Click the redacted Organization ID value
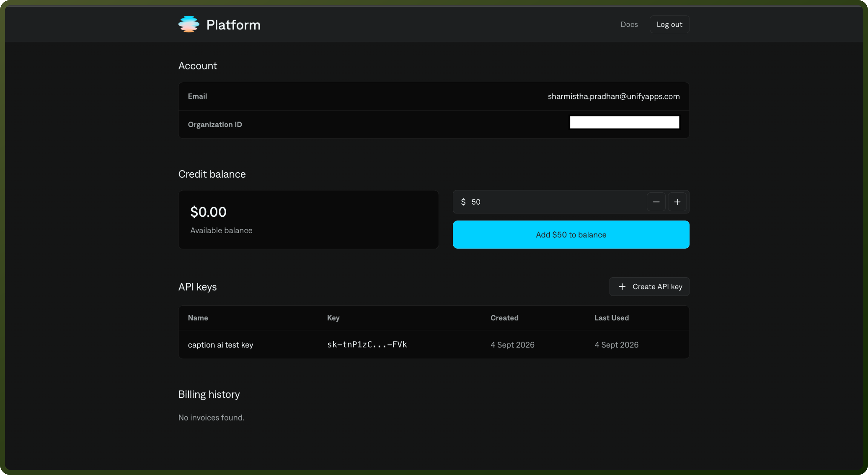Viewport: 868px width, 475px height. point(624,122)
